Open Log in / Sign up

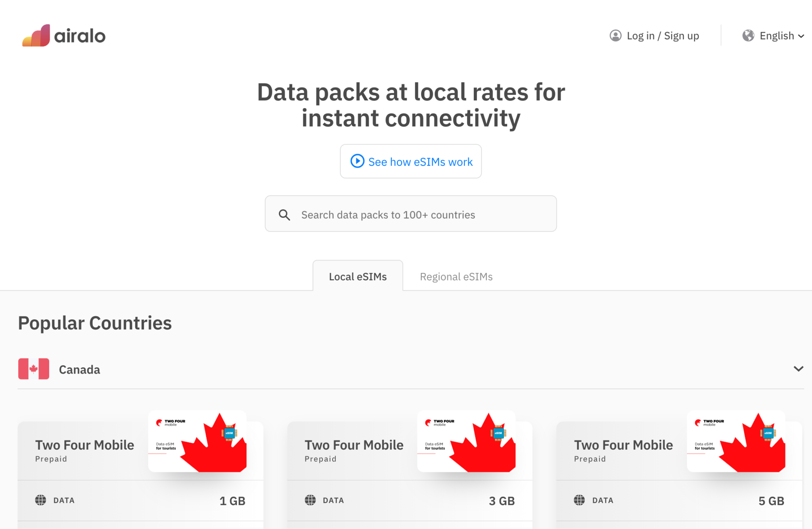pos(663,35)
